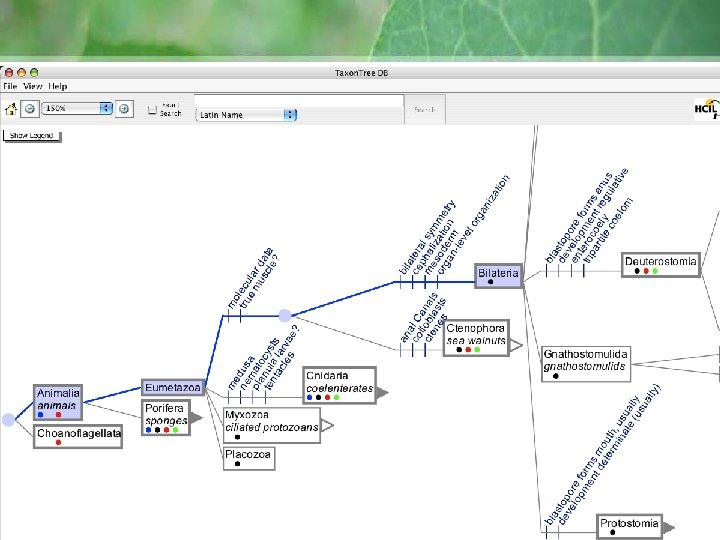The height and width of the screenshot is (540, 720).
Task: Select the Eumetazoa node
Action: tap(173, 388)
